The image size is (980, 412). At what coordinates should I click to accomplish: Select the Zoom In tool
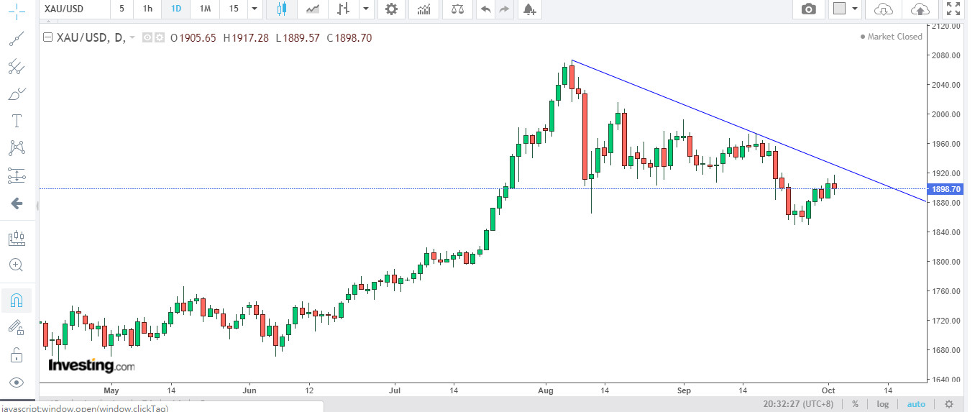[x=16, y=265]
